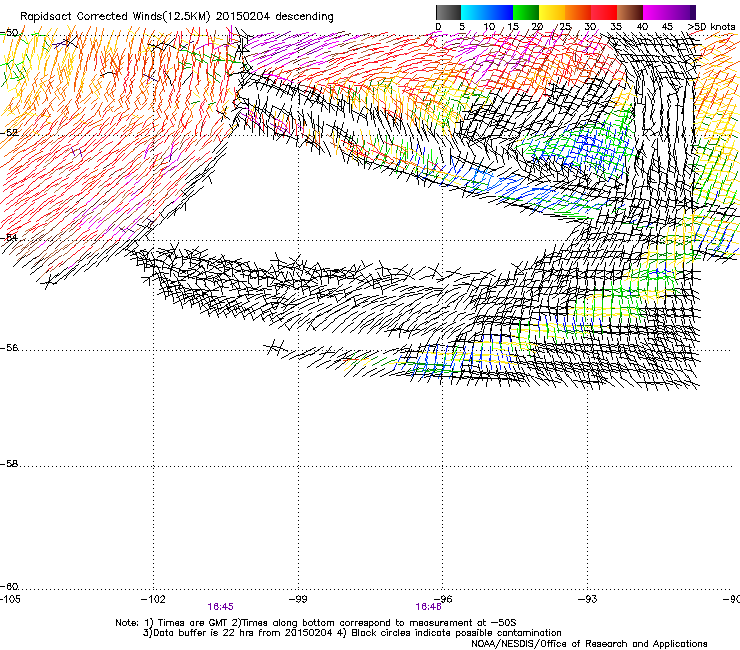Click the '10' legend scale number
Image resolution: width=740 pixels, height=650 pixels.
coord(489,27)
